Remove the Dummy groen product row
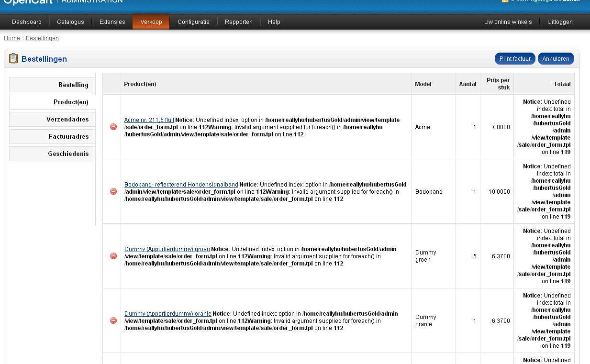This screenshot has width=590, height=364. 113,256
